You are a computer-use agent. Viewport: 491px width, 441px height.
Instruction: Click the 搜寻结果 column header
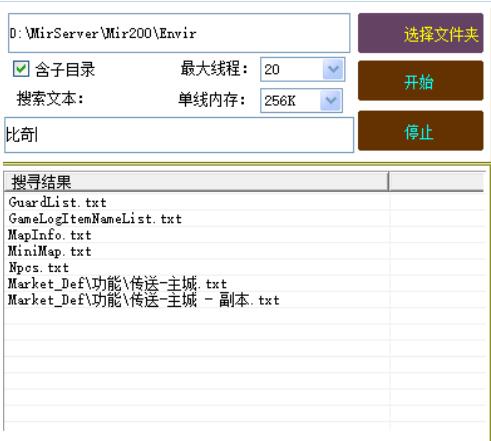[196, 182]
